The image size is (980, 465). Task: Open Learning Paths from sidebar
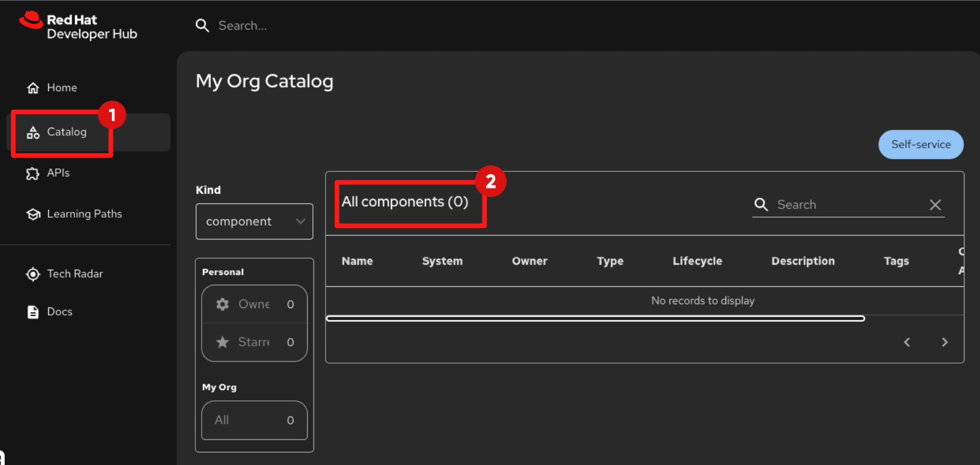(84, 214)
